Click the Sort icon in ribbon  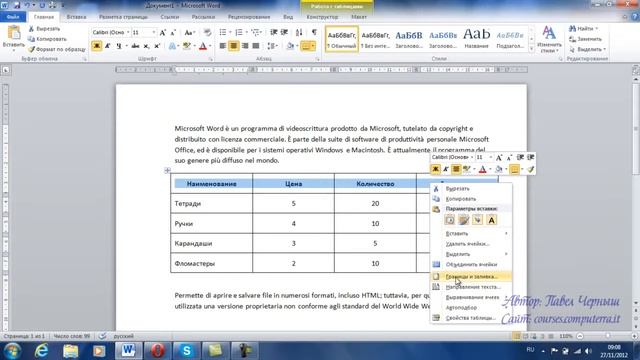299,32
